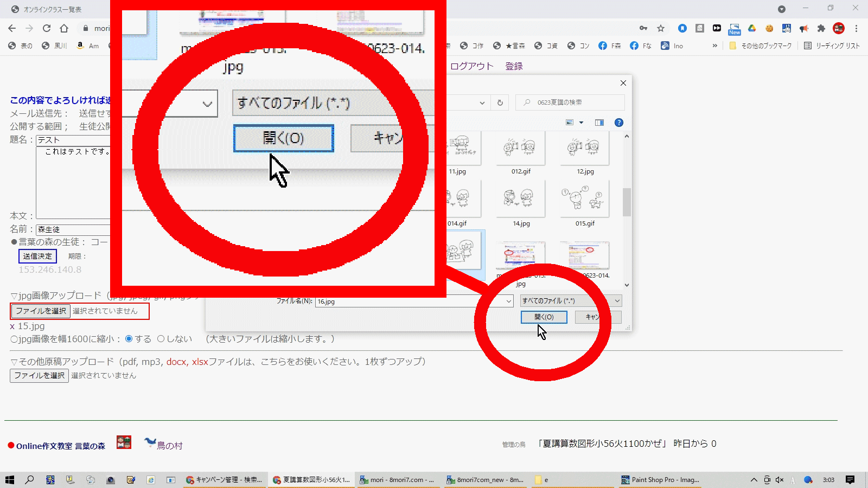Screen dimensions: 868x488
Task: Open the Google Drive extension icon
Action: coord(752,28)
